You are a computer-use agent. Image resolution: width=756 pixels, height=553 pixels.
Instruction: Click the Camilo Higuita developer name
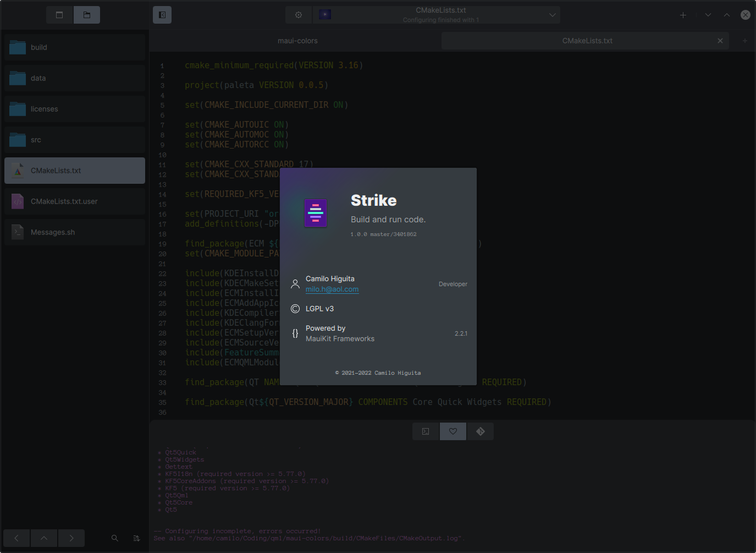[x=330, y=279]
